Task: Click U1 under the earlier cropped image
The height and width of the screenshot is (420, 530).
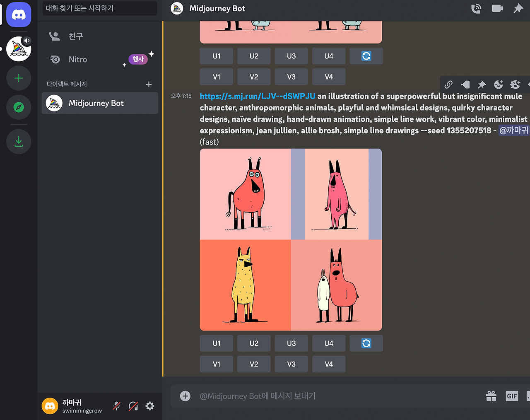Action: coord(217,56)
